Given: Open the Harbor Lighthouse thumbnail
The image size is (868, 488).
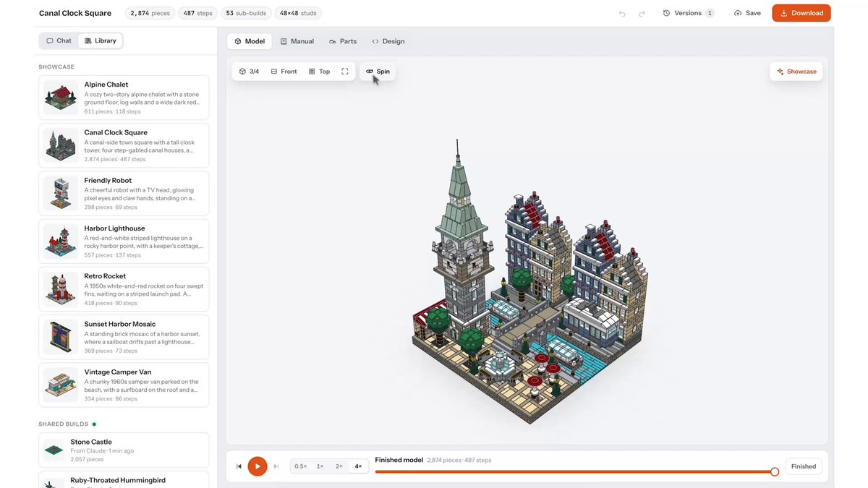Looking at the screenshot, I should [61, 241].
